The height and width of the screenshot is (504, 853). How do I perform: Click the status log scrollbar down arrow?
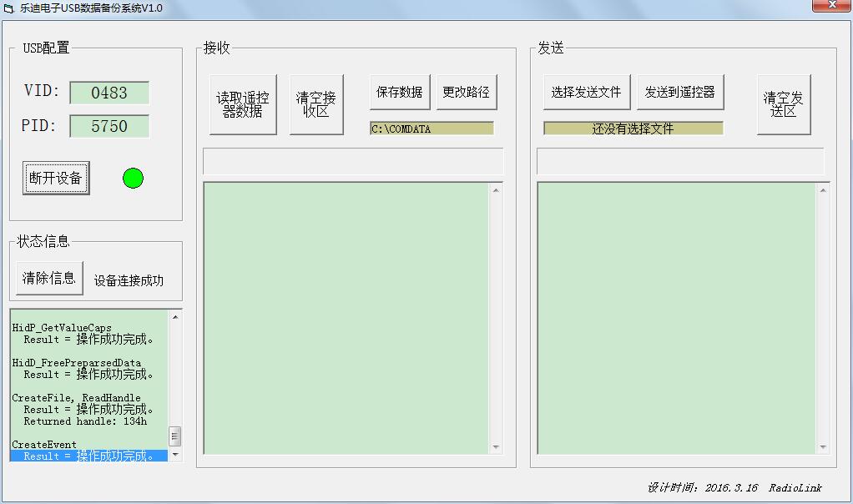(x=175, y=455)
